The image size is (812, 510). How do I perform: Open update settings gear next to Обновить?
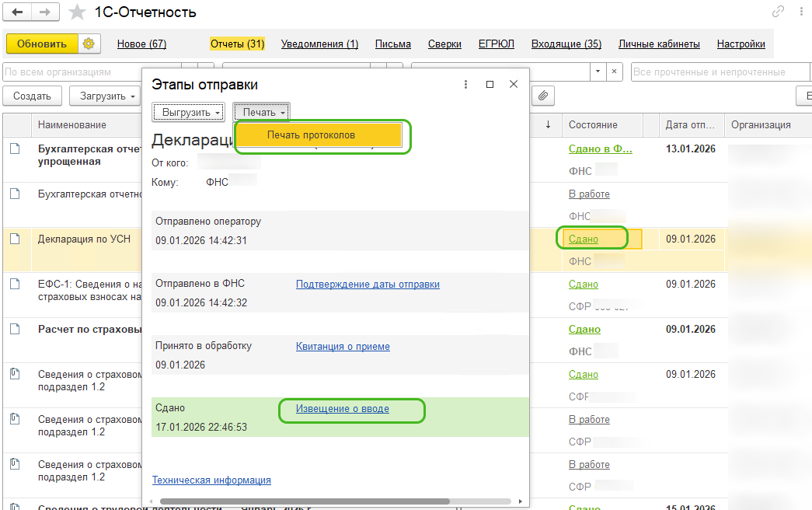point(89,44)
